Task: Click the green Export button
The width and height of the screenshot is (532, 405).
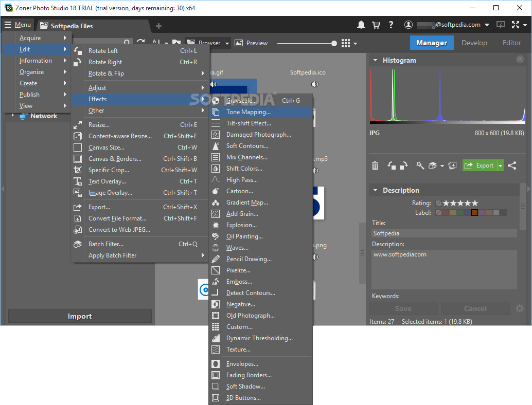Action: pyautogui.click(x=480, y=165)
